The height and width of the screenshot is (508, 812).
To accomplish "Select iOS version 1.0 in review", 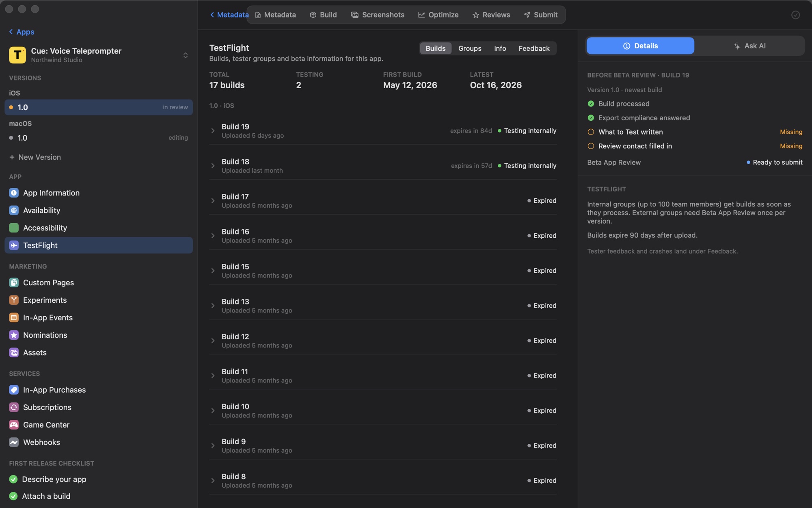I will click(x=99, y=107).
